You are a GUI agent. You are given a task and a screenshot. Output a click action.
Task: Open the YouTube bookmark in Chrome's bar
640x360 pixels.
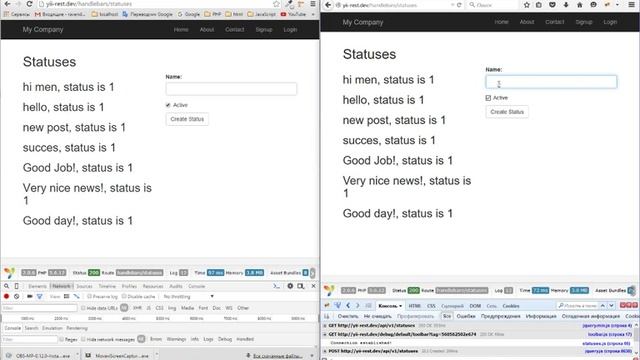click(x=293, y=14)
